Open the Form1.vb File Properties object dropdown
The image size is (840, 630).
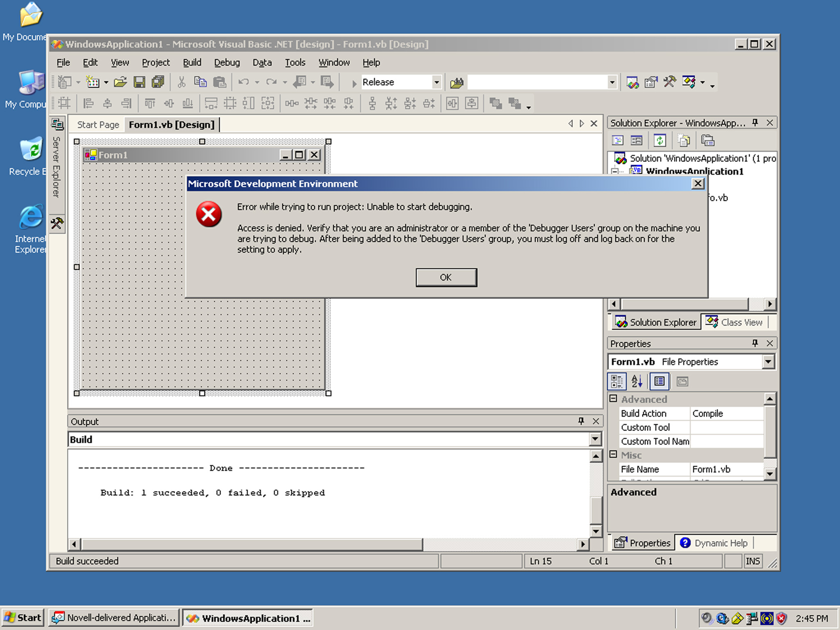tap(768, 362)
